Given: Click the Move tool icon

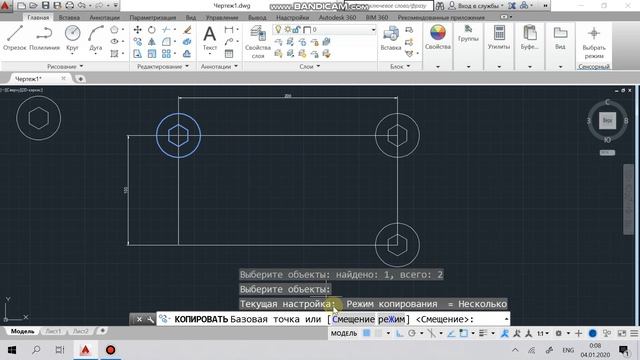Looking at the screenshot, I should 138,30.
